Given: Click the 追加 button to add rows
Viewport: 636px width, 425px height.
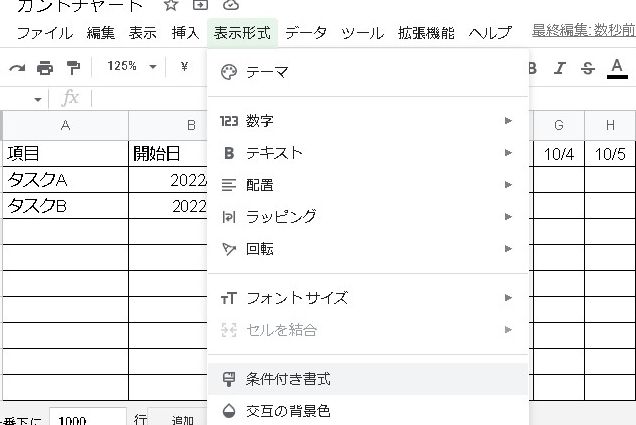Looking at the screenshot, I should (183, 420).
